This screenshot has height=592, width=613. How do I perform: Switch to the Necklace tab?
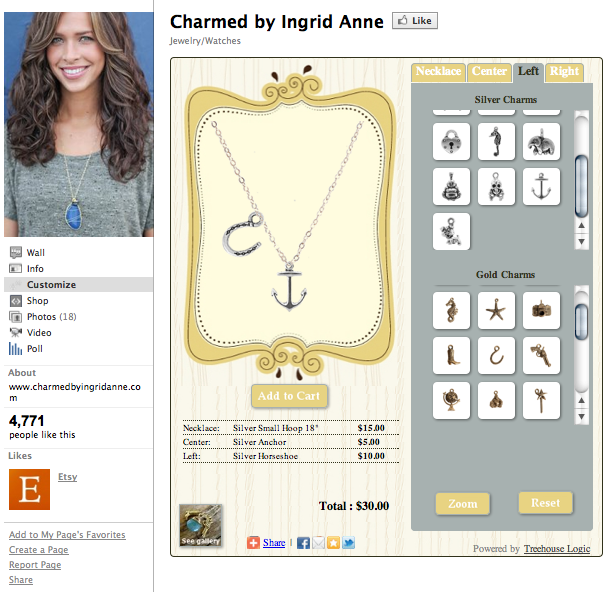(438, 72)
